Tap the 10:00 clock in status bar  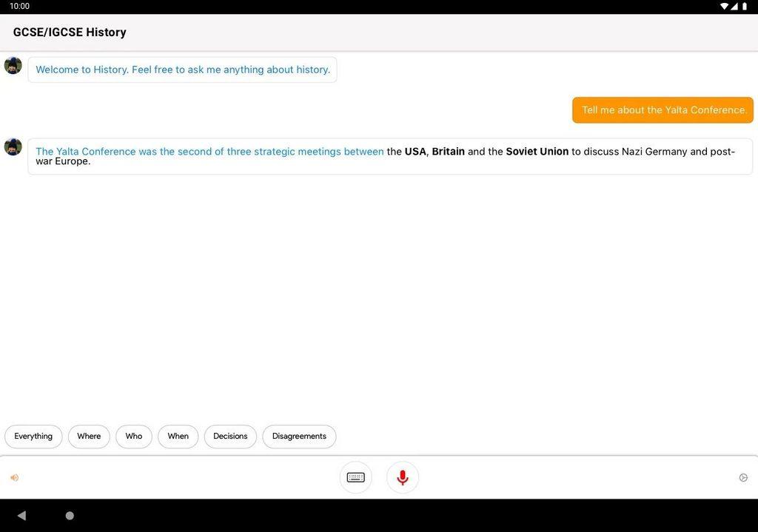[x=19, y=6]
